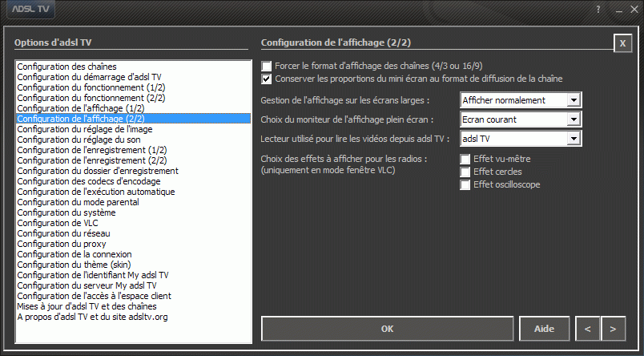Uncheck Conserver les proportions du mini écran
This screenshot has width=644, height=356.
[x=267, y=79]
